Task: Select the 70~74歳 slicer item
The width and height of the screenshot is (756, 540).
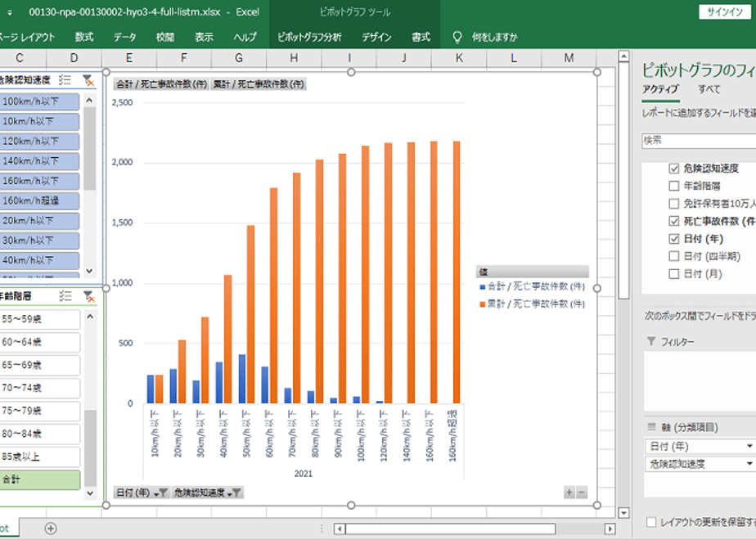Action: click(x=40, y=388)
